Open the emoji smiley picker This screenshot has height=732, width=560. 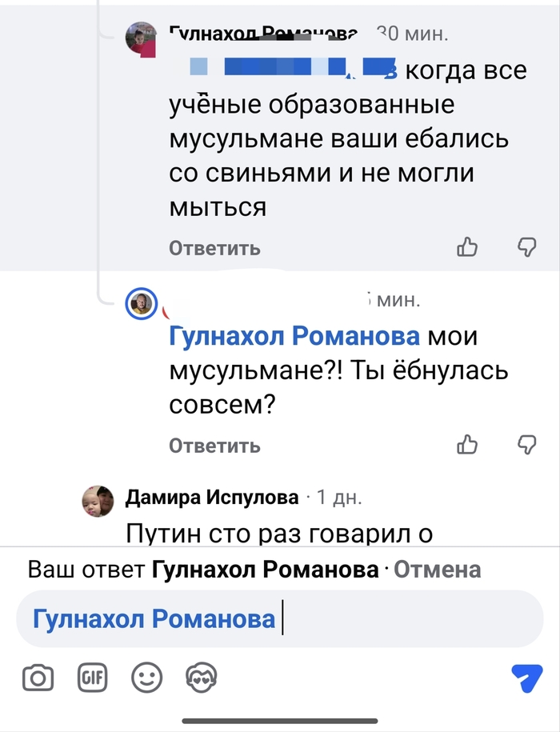[x=146, y=678]
